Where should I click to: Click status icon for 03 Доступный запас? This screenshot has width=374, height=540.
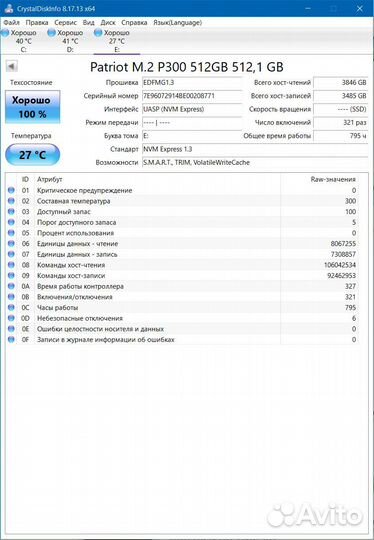[x=11, y=211]
